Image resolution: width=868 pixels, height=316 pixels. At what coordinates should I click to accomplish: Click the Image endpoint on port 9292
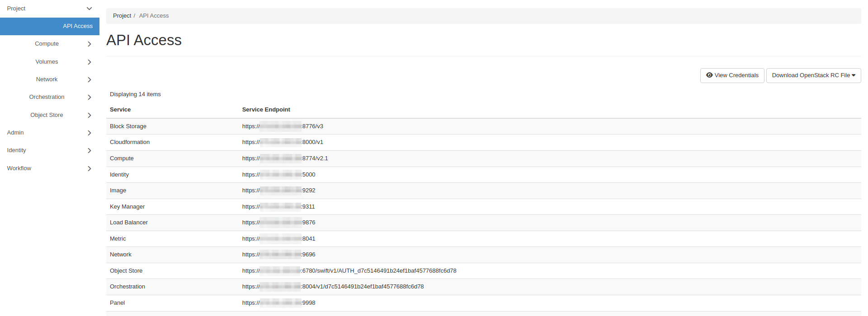(278, 191)
